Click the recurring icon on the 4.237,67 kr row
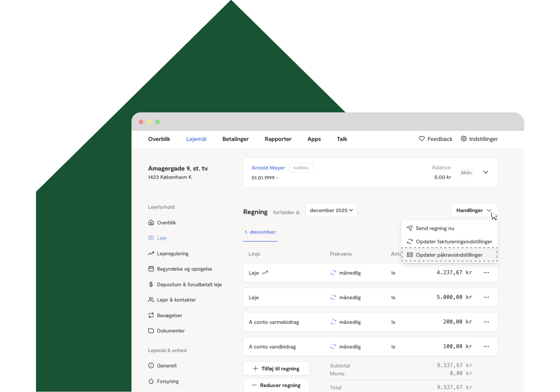The width and height of the screenshot is (560, 392). coord(333,273)
